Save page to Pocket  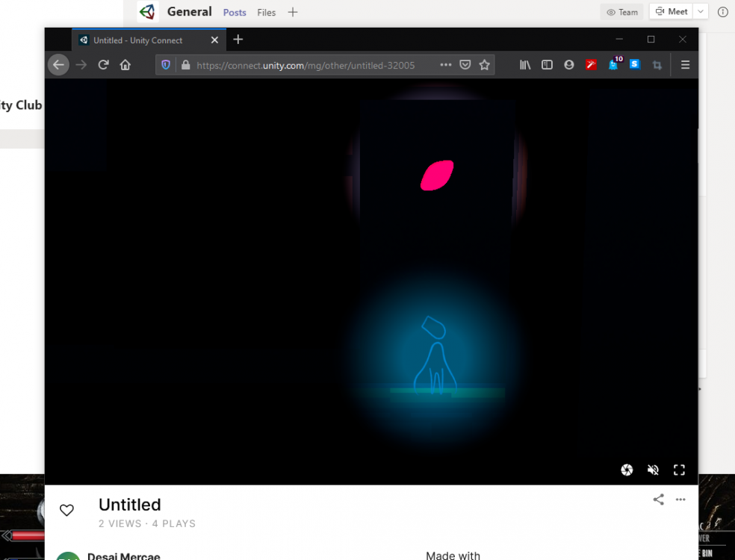click(465, 65)
